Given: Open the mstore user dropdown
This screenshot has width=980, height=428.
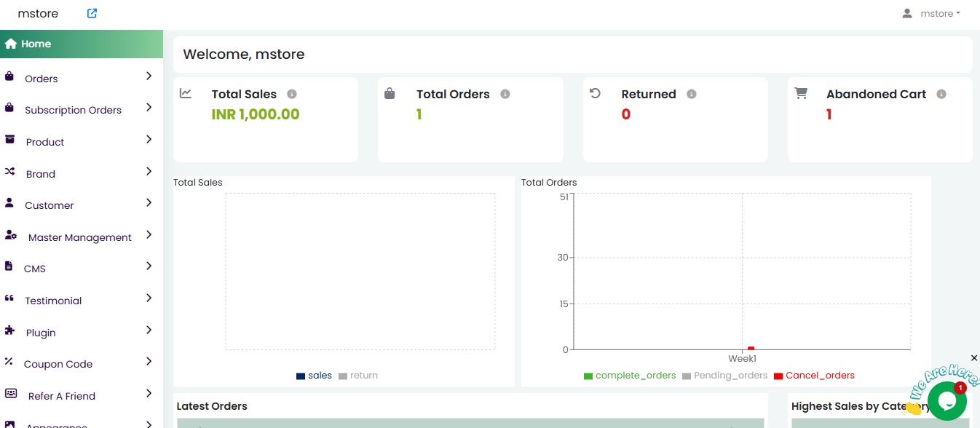Looking at the screenshot, I should [931, 13].
